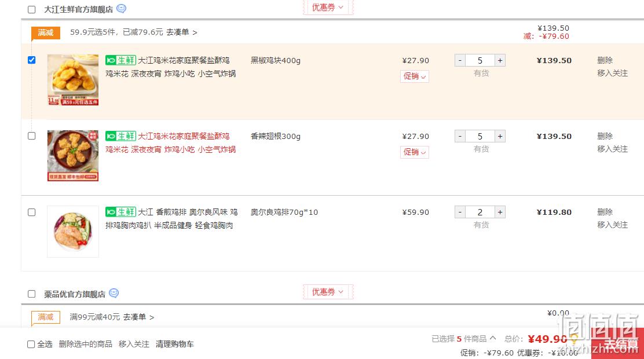Click the 生鲜 badge on 香煎鸡排 item

(x=120, y=212)
